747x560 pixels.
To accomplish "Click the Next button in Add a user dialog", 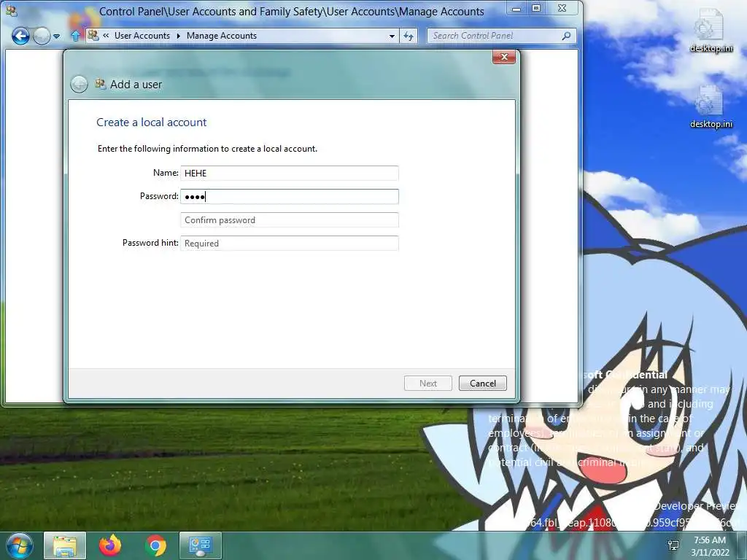I will coord(427,384).
